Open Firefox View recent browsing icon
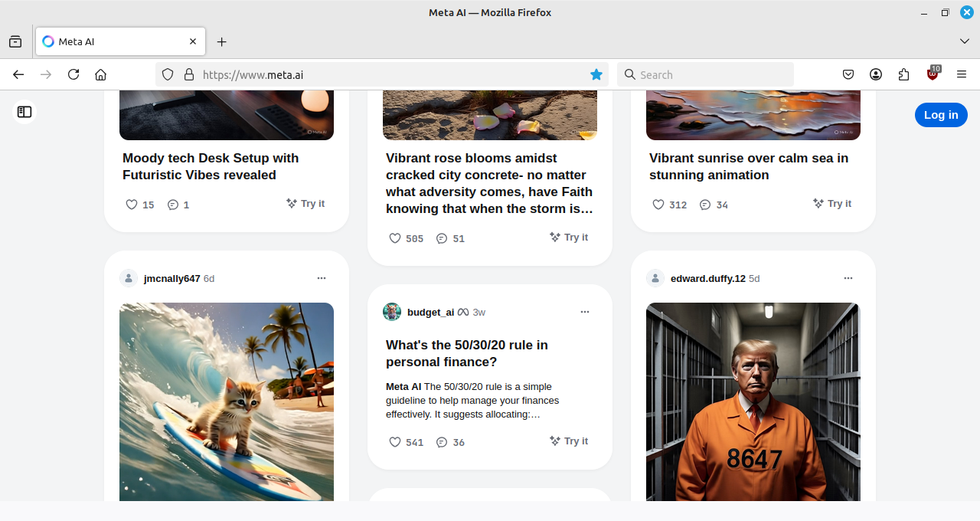980x521 pixels. coord(15,41)
